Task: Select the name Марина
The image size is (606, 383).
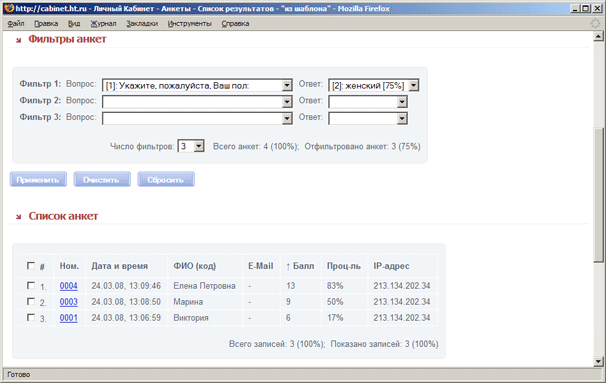Action: coord(188,301)
